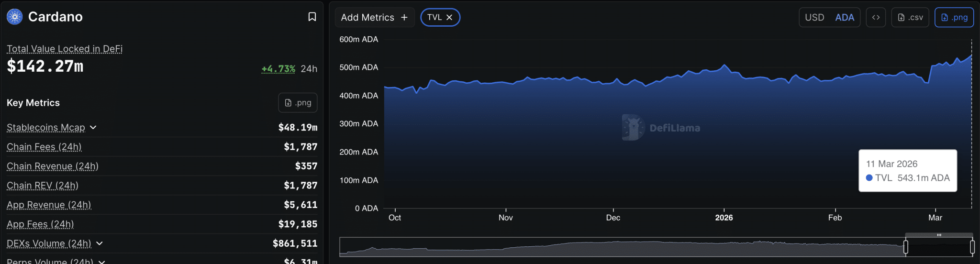
Task: Expand Perps Volume (24h) breakdown
Action: coord(101,262)
